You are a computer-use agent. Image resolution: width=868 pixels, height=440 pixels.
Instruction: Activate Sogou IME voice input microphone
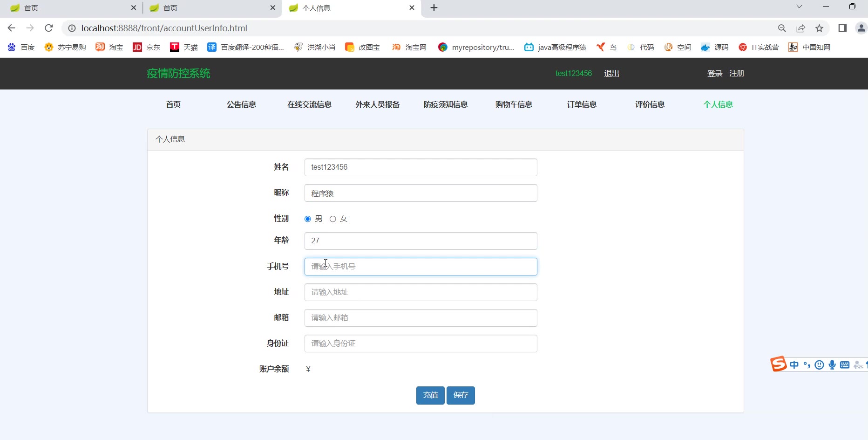[832, 365]
